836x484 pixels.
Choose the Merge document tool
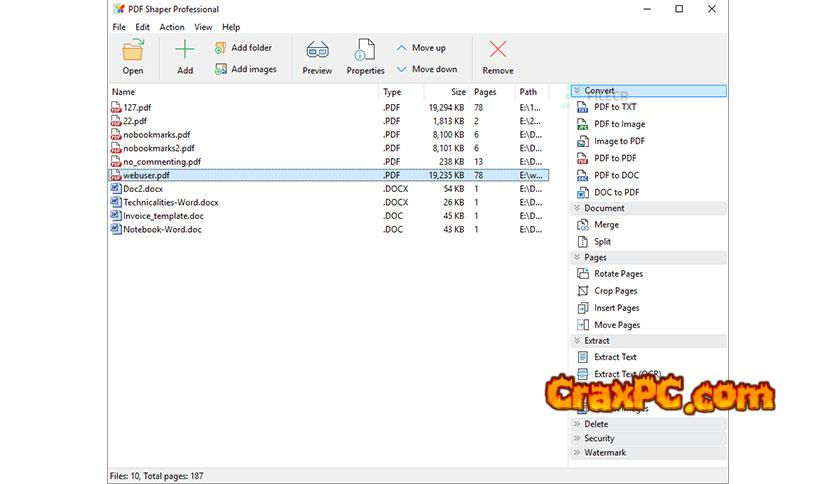[x=606, y=225]
